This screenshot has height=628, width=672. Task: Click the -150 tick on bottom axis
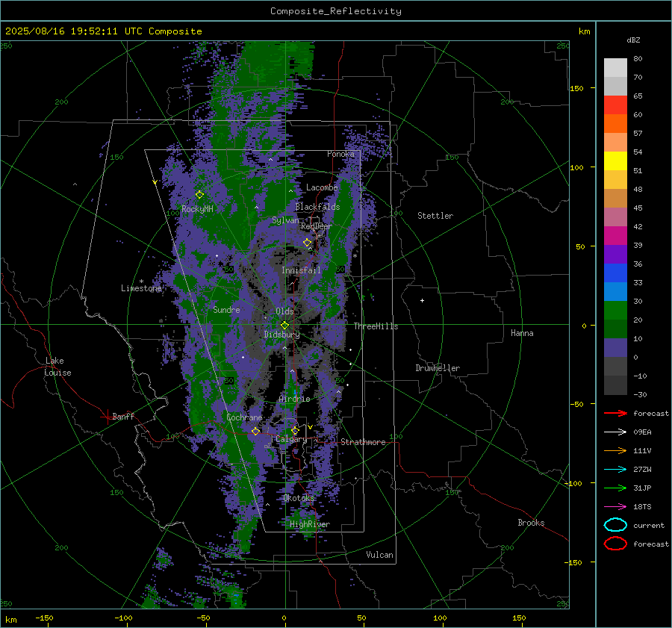[44, 618]
